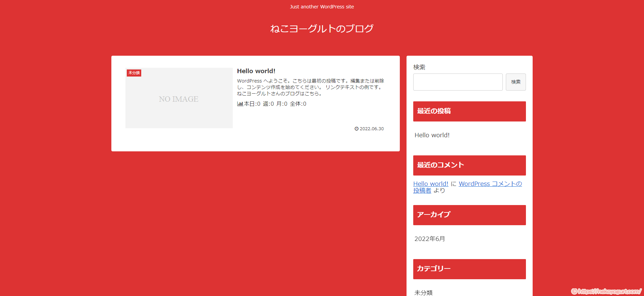Open the 2022年6月 archive
The height and width of the screenshot is (296, 644).
430,239
